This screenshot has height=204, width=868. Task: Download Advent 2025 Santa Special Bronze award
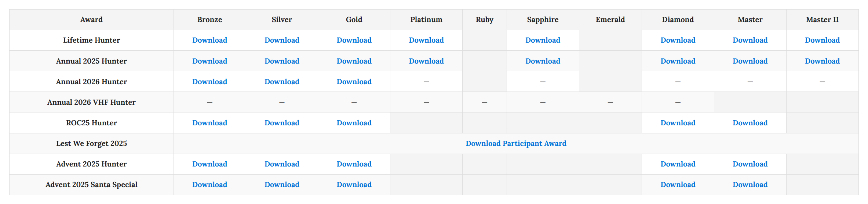point(209,185)
